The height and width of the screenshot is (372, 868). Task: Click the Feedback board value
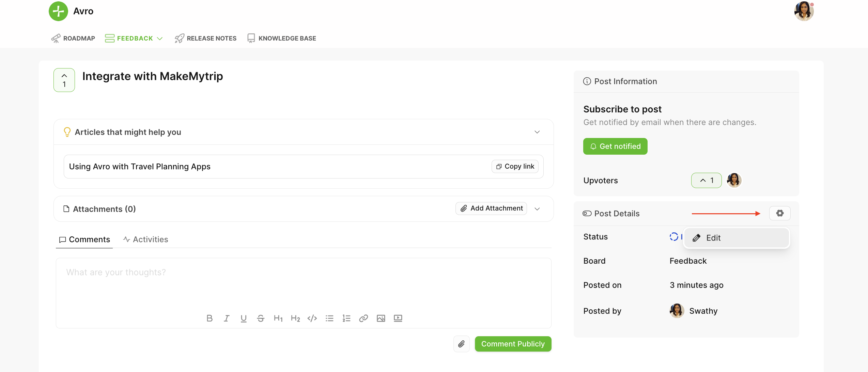tap(688, 261)
